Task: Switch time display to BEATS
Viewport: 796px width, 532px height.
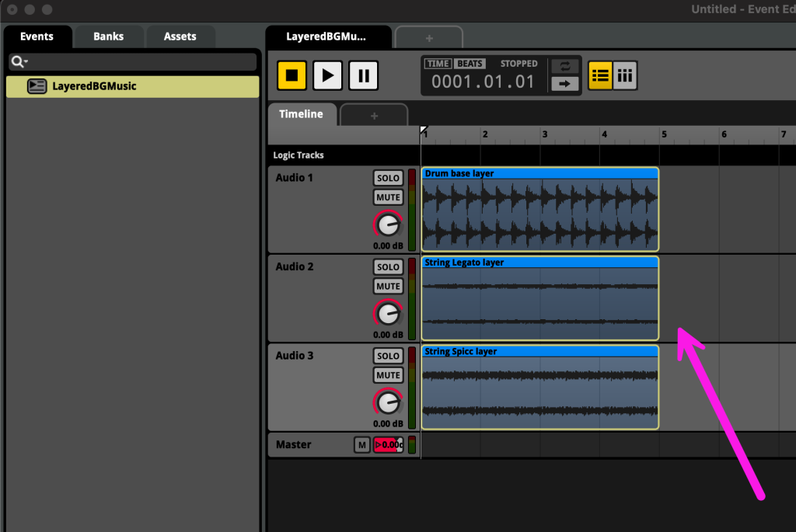Action: click(x=470, y=64)
